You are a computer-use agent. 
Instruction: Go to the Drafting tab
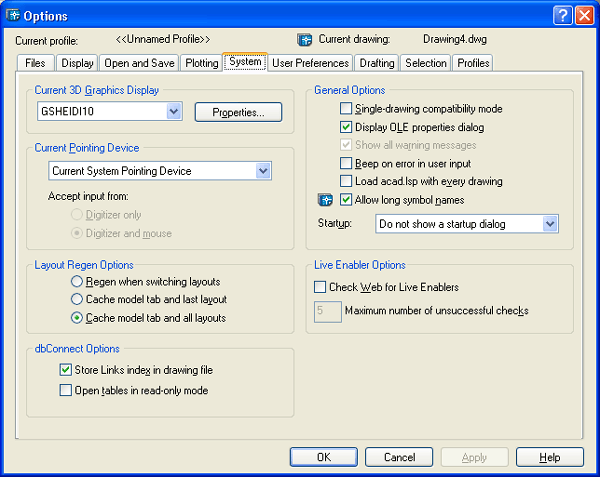pos(375,63)
